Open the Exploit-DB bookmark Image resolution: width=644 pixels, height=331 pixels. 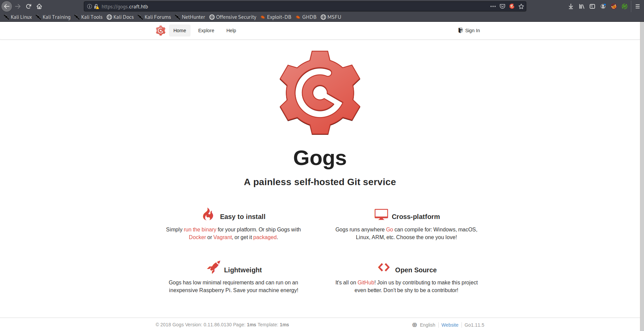[x=276, y=17]
